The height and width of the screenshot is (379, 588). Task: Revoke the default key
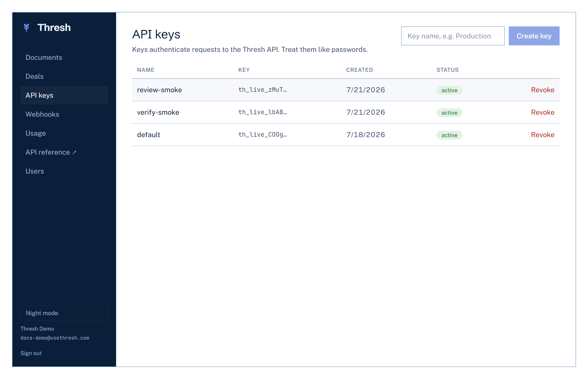click(543, 135)
